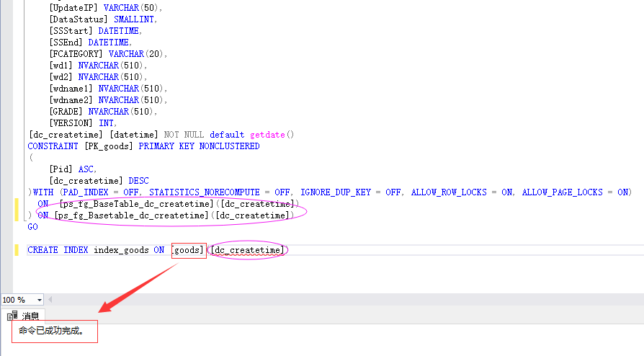Click GO batch separator line
644x356 pixels.
pyautogui.click(x=32, y=227)
